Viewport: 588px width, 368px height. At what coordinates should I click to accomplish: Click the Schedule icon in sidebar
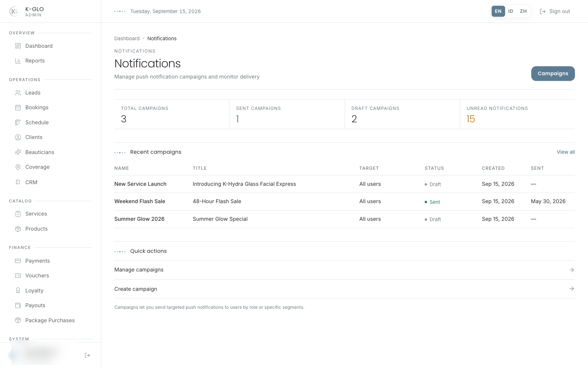18,122
